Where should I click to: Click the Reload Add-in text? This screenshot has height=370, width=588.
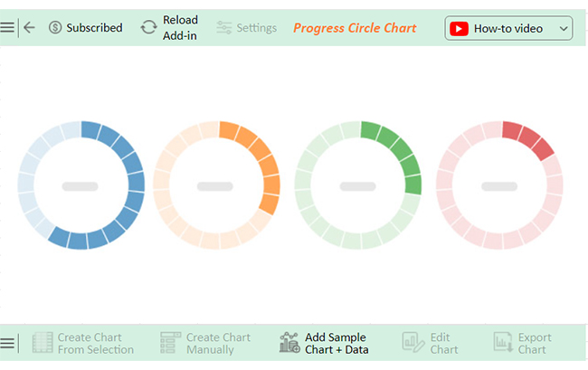tap(180, 28)
